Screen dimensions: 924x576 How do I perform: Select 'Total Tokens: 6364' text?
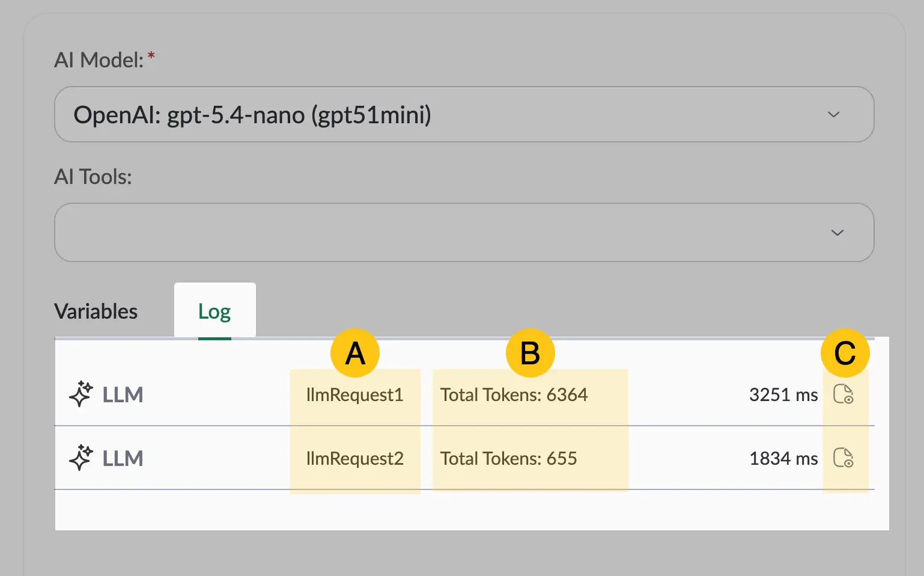(x=514, y=395)
